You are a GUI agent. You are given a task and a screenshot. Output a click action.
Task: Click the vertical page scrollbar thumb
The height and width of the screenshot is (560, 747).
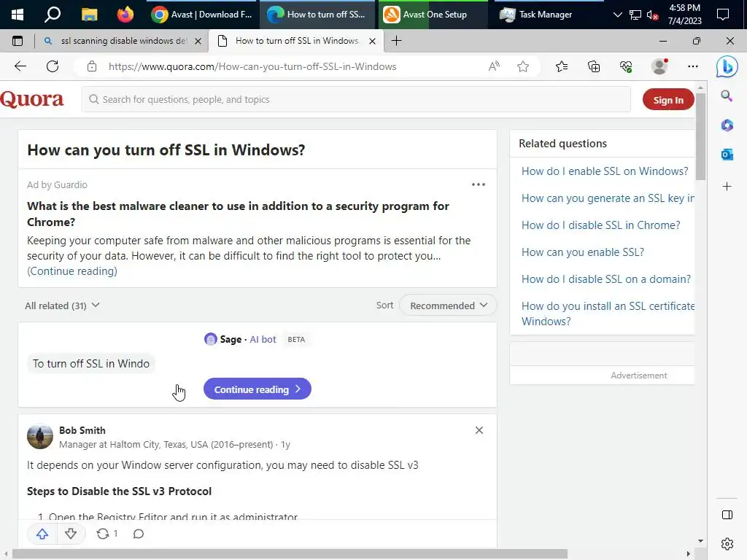(x=700, y=136)
